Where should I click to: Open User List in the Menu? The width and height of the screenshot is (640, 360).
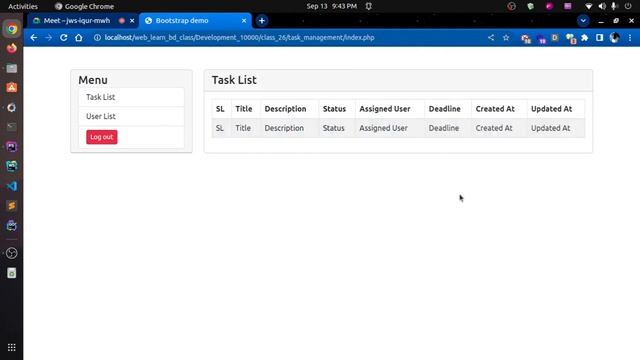131,116
